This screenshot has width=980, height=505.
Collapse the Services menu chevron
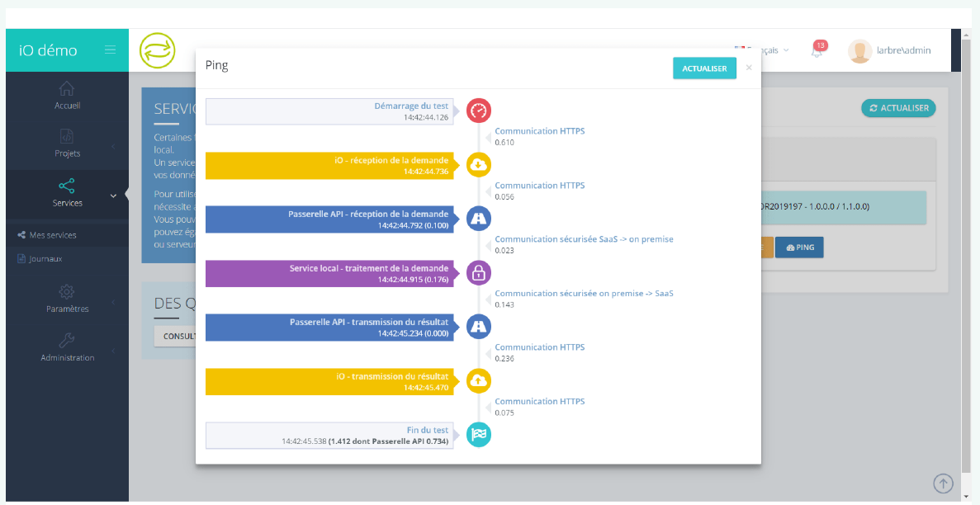[113, 196]
